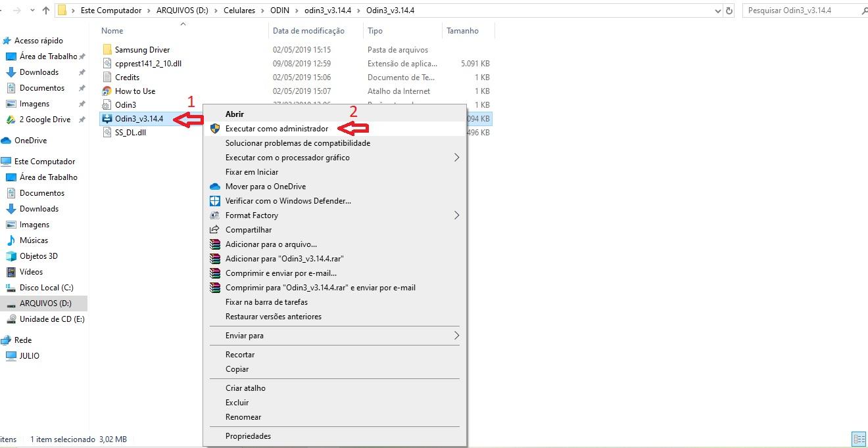Open Acesso rápido in navigation pane
The height and width of the screenshot is (448, 868).
coord(38,41)
